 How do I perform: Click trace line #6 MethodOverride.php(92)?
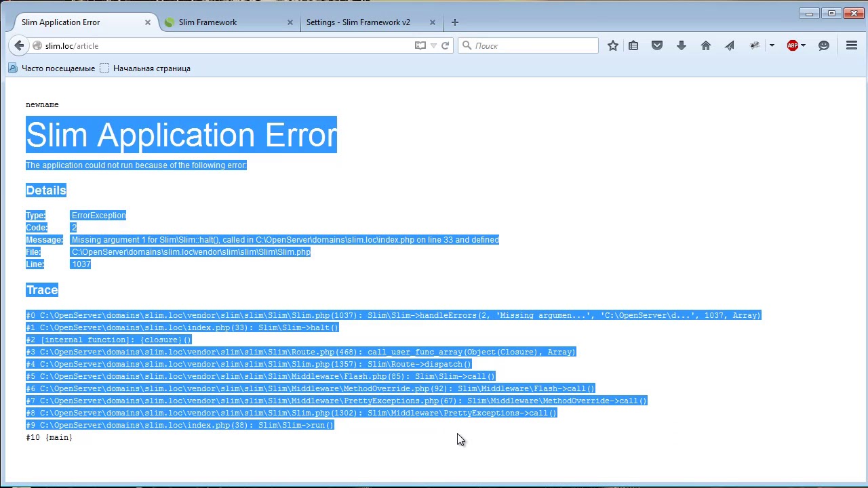[x=310, y=388]
